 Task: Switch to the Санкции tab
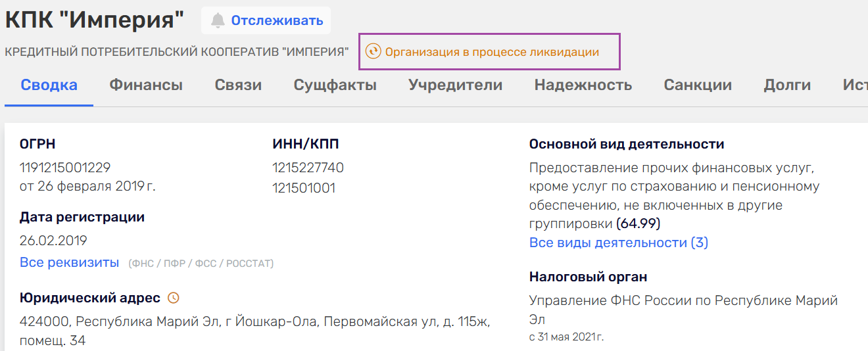pyautogui.click(x=698, y=85)
